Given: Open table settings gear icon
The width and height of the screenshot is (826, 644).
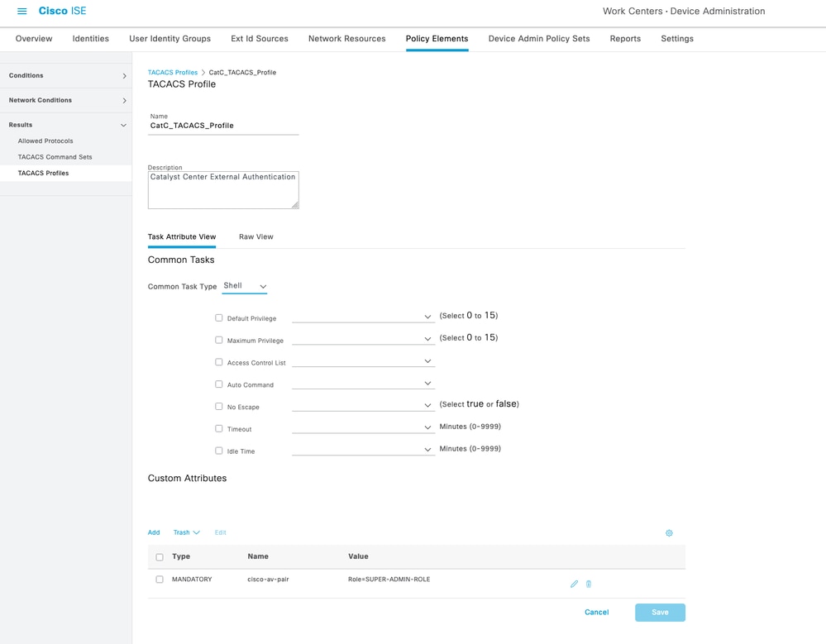Looking at the screenshot, I should [669, 533].
